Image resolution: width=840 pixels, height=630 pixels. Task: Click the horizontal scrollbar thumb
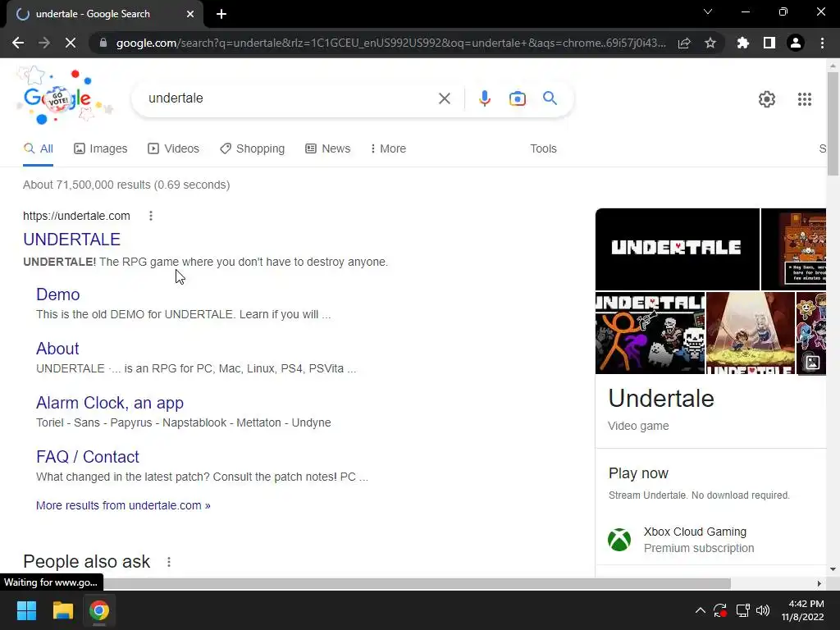418,583
